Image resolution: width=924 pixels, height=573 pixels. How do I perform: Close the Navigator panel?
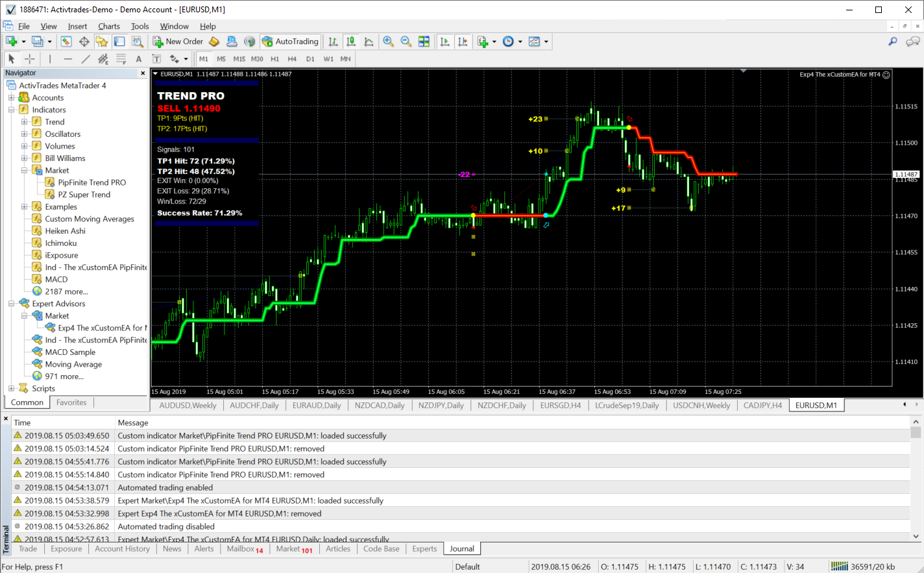[x=143, y=73]
